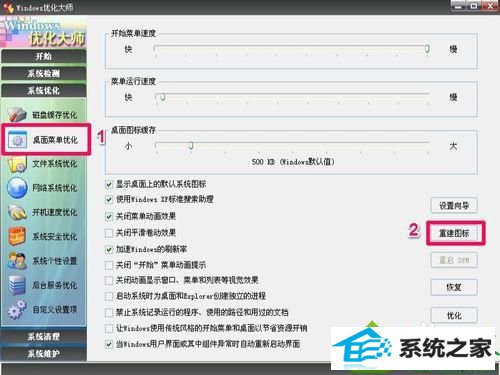Click the 后台服务优化 label
The image size is (500, 375).
coord(55,285)
